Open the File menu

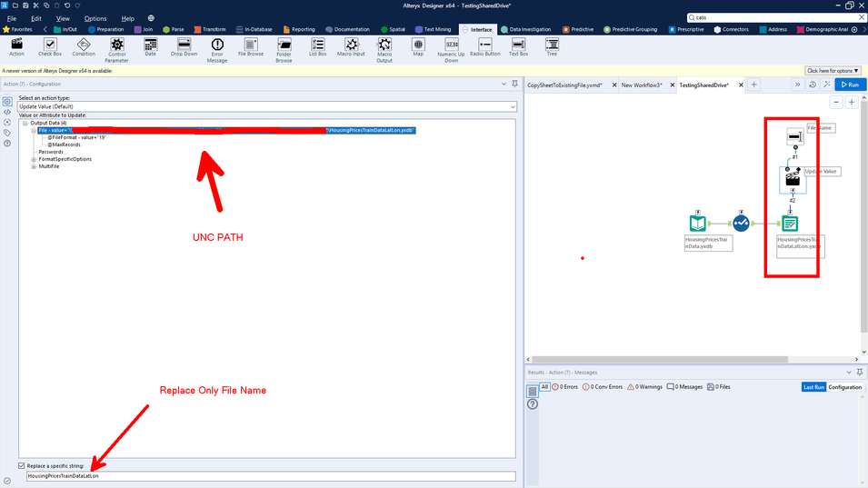point(12,18)
